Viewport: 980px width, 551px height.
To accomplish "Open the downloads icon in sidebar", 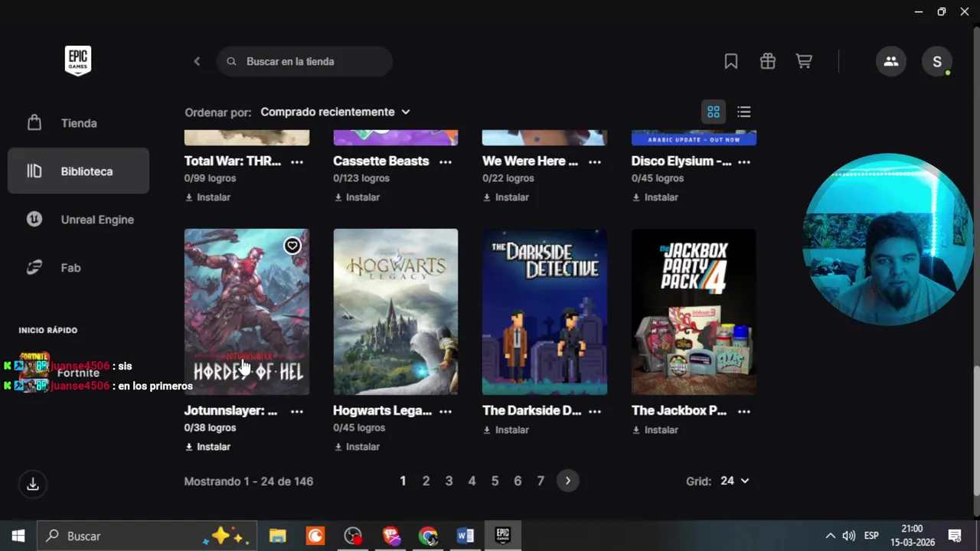I will click(x=33, y=484).
